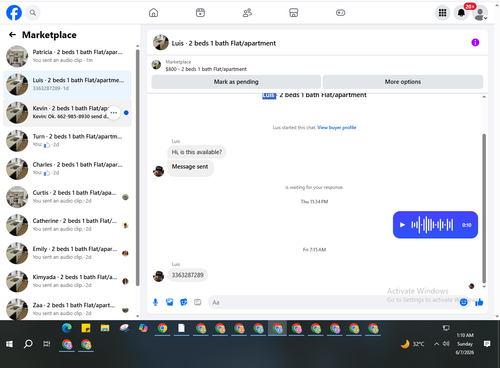Open the emoji picker

[x=463, y=302]
